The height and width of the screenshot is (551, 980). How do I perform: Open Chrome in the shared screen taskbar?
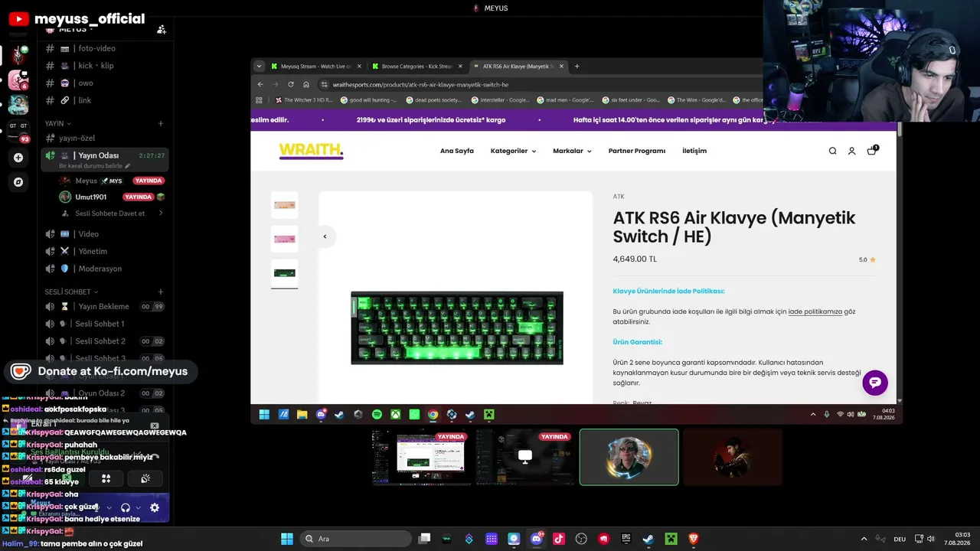coord(433,415)
